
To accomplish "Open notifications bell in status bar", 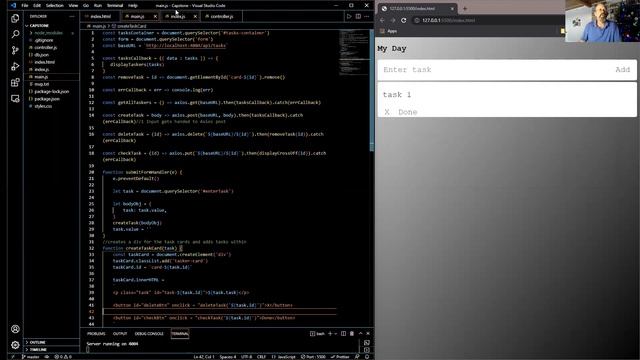I will pos(367,357).
